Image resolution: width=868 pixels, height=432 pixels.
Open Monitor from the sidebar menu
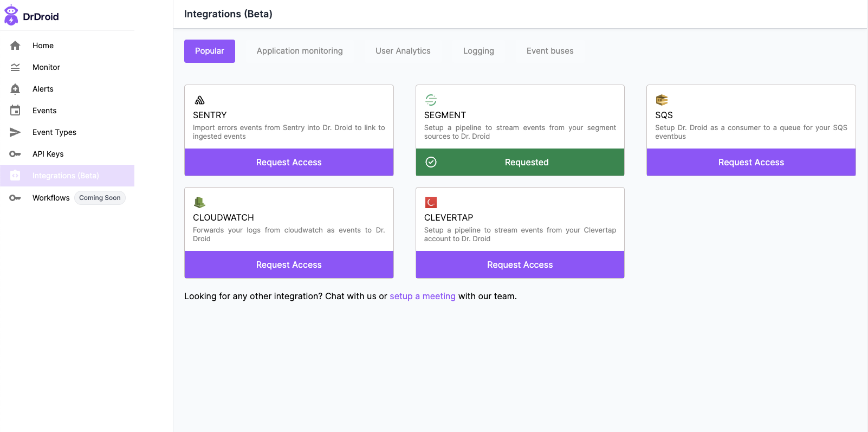[46, 67]
